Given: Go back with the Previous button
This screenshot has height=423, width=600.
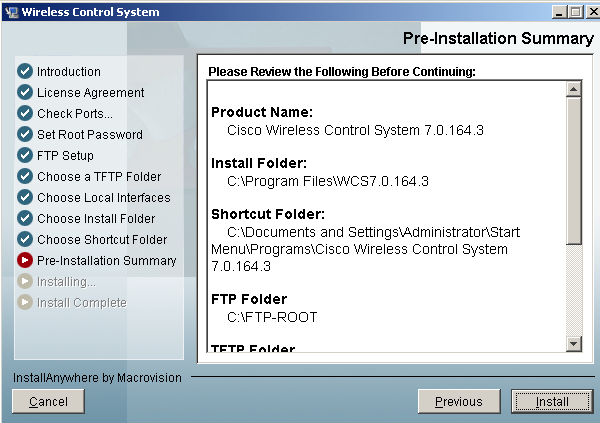Looking at the screenshot, I should [x=459, y=402].
